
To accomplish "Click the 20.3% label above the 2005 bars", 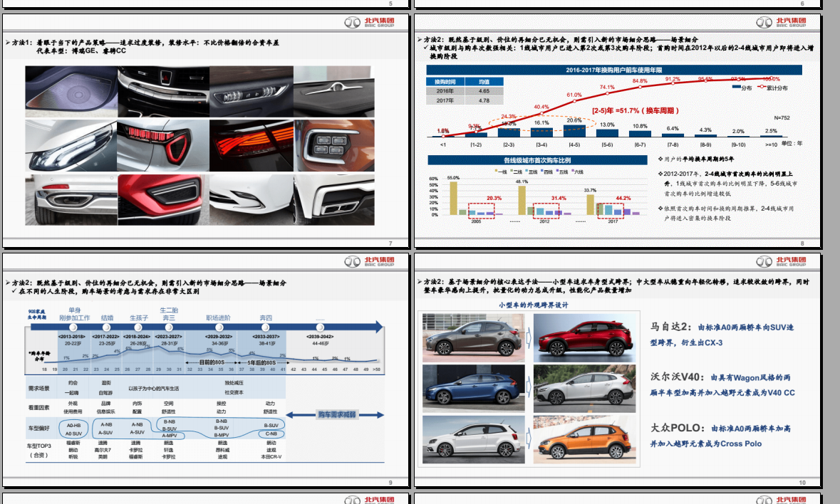I will pyautogui.click(x=494, y=199).
